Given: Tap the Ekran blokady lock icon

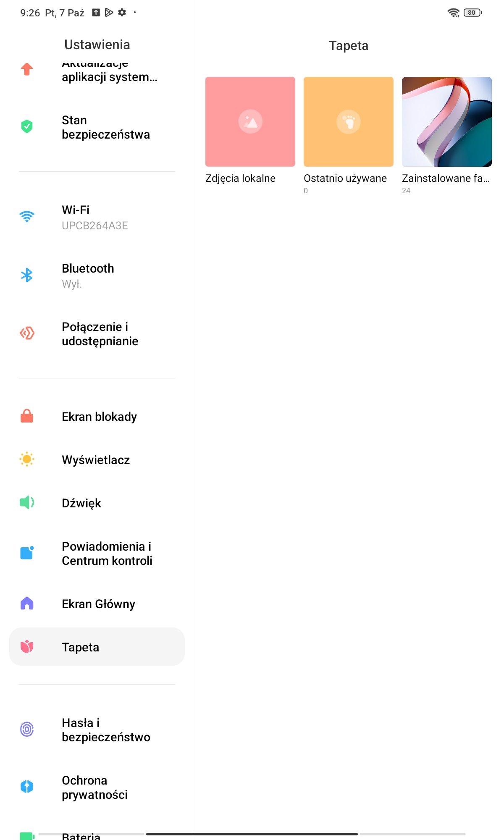Looking at the screenshot, I should pos(27,416).
